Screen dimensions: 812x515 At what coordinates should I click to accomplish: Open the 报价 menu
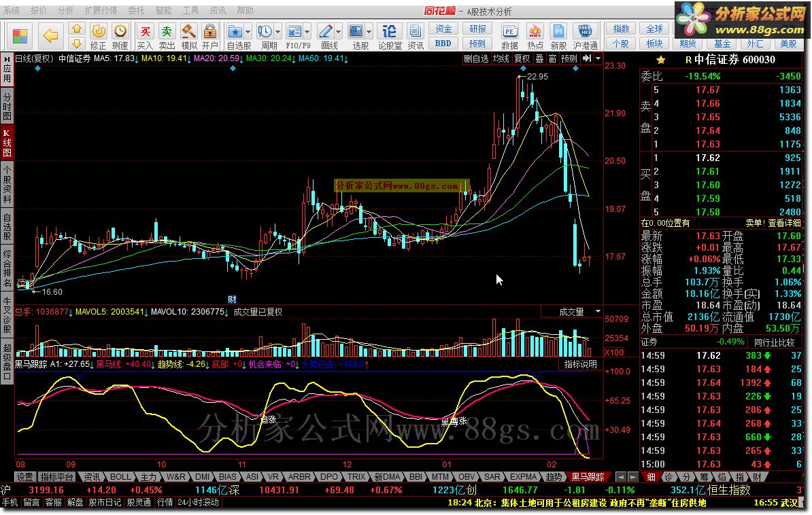pos(38,10)
